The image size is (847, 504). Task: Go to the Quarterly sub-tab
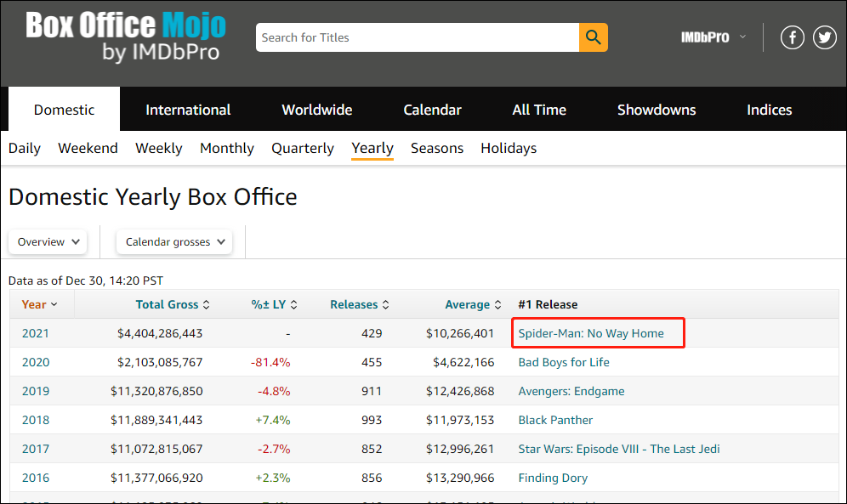[303, 148]
